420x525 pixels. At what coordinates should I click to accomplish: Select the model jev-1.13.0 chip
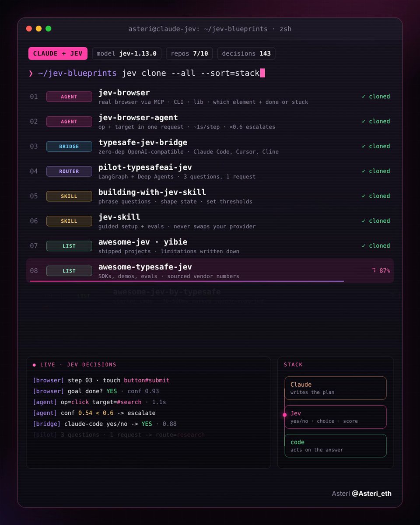126,53
